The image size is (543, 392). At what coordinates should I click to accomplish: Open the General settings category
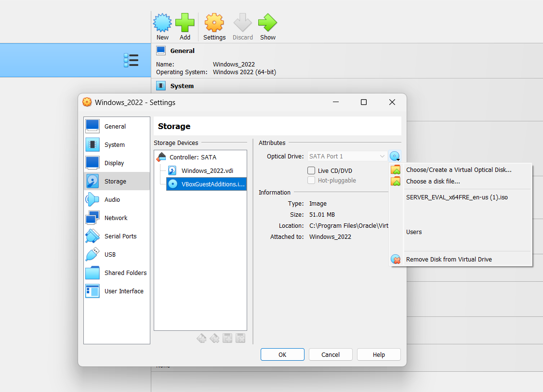coord(117,126)
